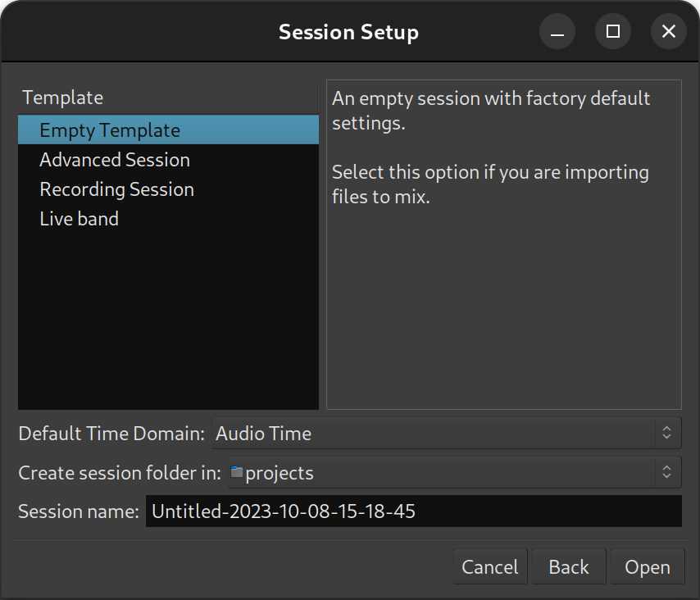The width and height of the screenshot is (700, 600).
Task: Click the Session Setup title bar
Action: [x=348, y=32]
